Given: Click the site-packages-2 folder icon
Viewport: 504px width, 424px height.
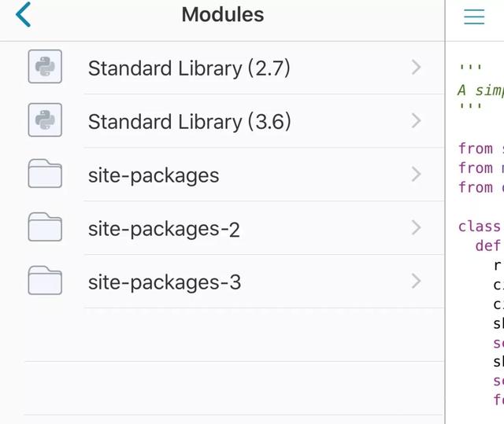Looking at the screenshot, I should tap(45, 227).
